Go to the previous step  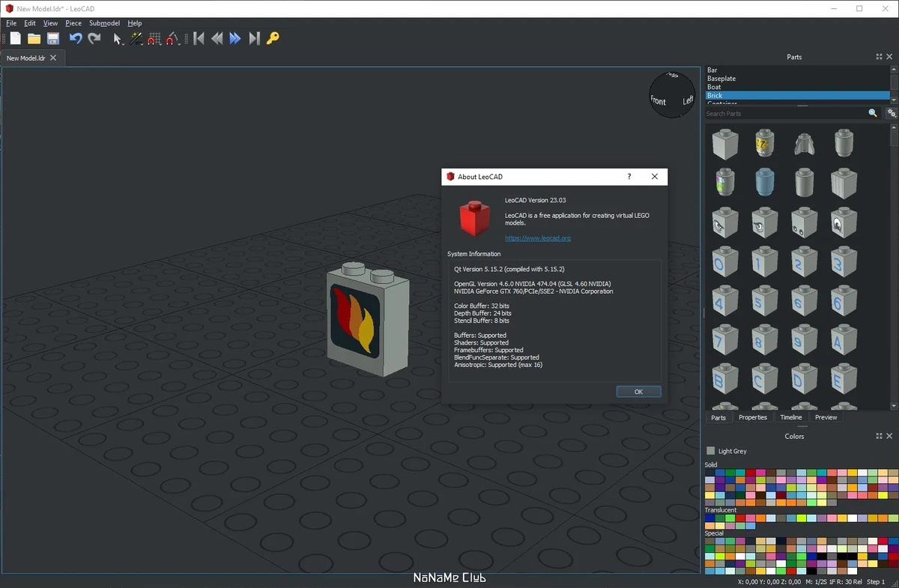217,38
